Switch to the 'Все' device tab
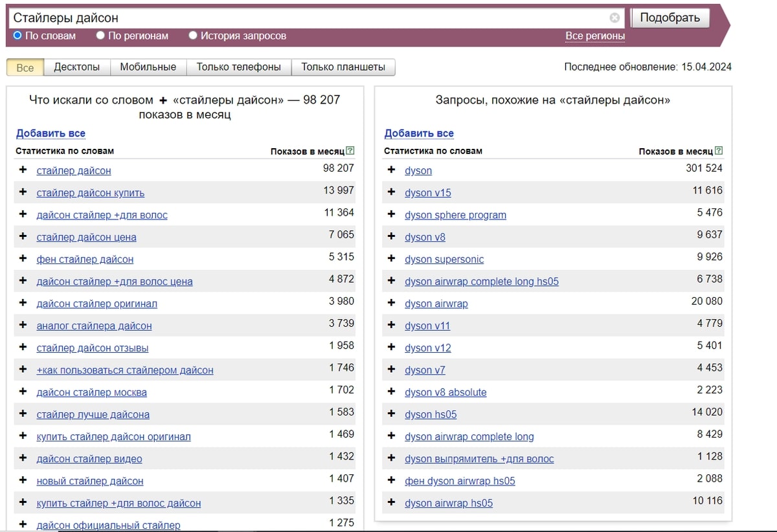 click(25, 67)
